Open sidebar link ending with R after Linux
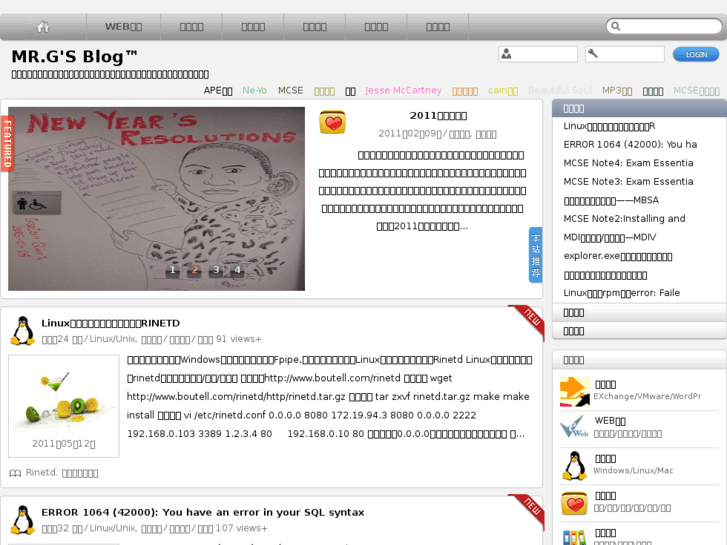 point(609,126)
